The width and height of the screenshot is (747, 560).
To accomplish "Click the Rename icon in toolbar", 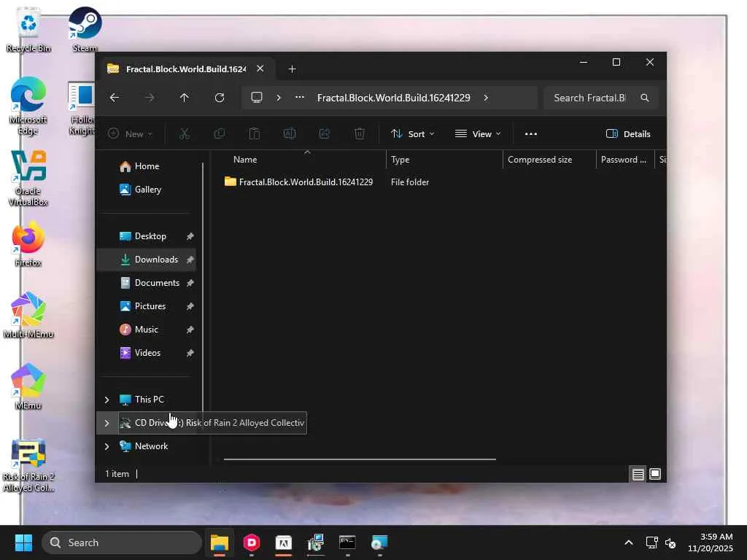I will coord(290,134).
